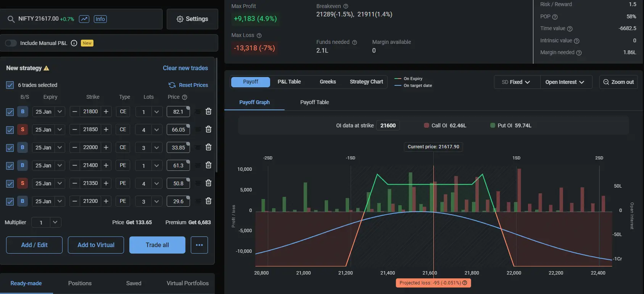Switch to the P&L Table tab
Viewport: 644px width, 294px height.
pos(289,82)
